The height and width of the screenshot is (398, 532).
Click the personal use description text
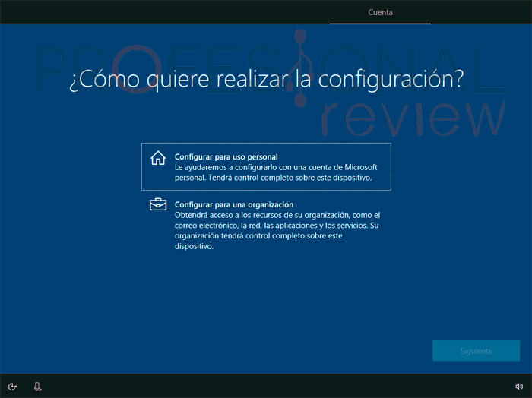[x=274, y=172]
